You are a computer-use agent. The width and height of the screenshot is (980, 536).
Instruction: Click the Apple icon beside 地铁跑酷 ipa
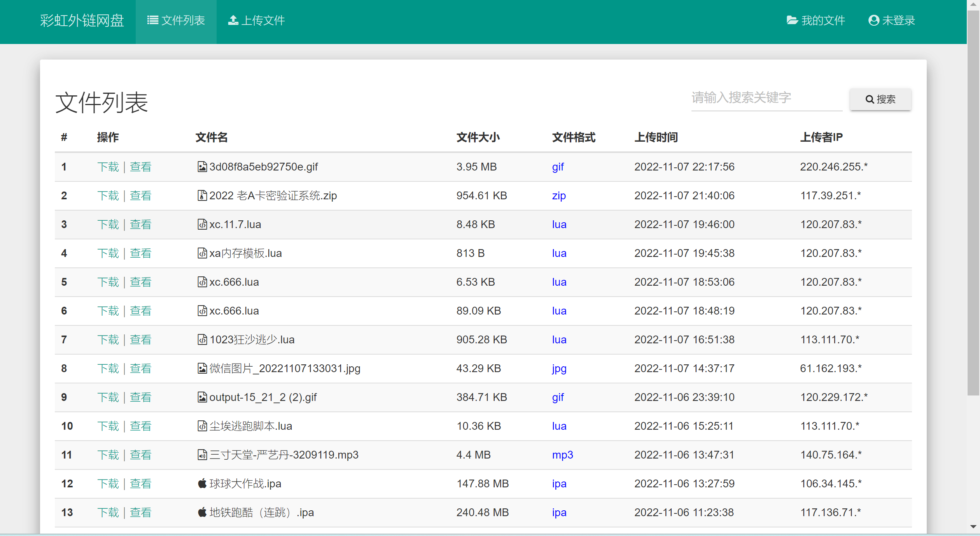(x=202, y=513)
